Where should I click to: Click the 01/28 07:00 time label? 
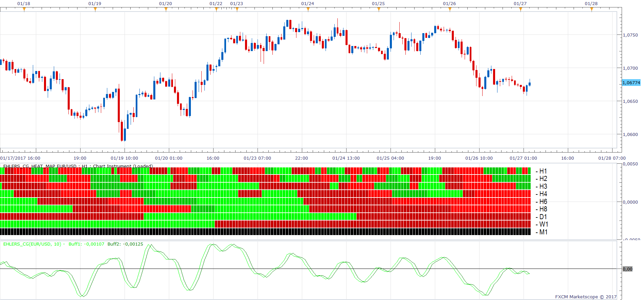click(x=612, y=158)
